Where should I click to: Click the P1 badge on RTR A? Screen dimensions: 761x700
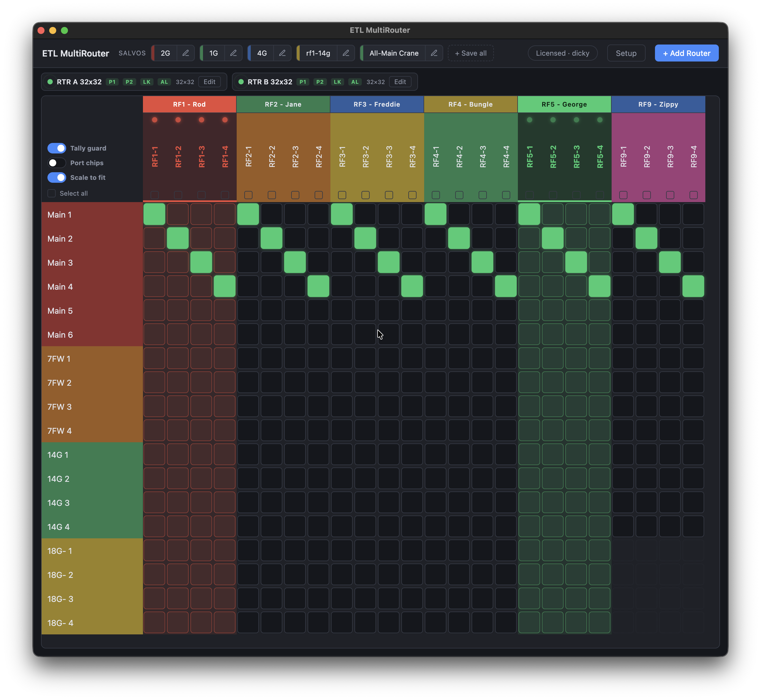pyautogui.click(x=112, y=82)
